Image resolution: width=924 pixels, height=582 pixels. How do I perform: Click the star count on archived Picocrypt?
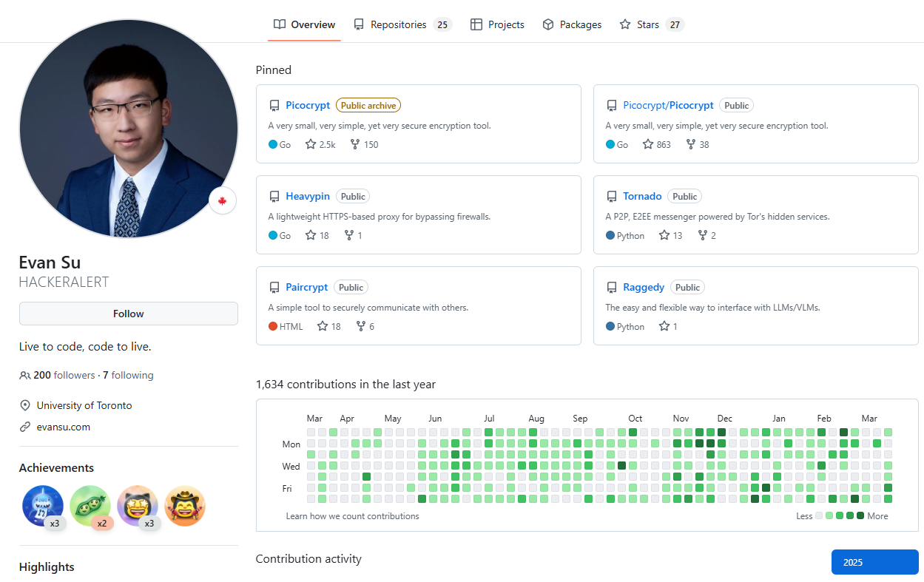pyautogui.click(x=320, y=145)
